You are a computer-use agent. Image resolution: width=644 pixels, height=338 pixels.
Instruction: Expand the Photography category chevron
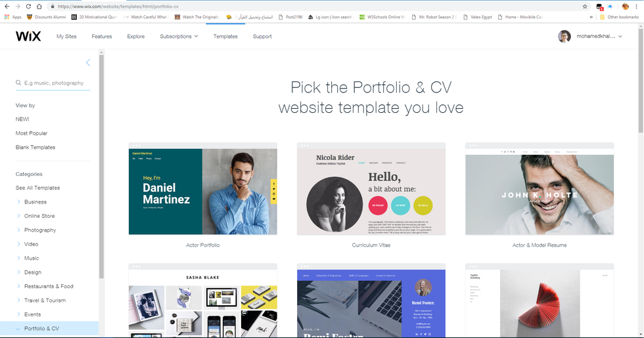click(18, 230)
